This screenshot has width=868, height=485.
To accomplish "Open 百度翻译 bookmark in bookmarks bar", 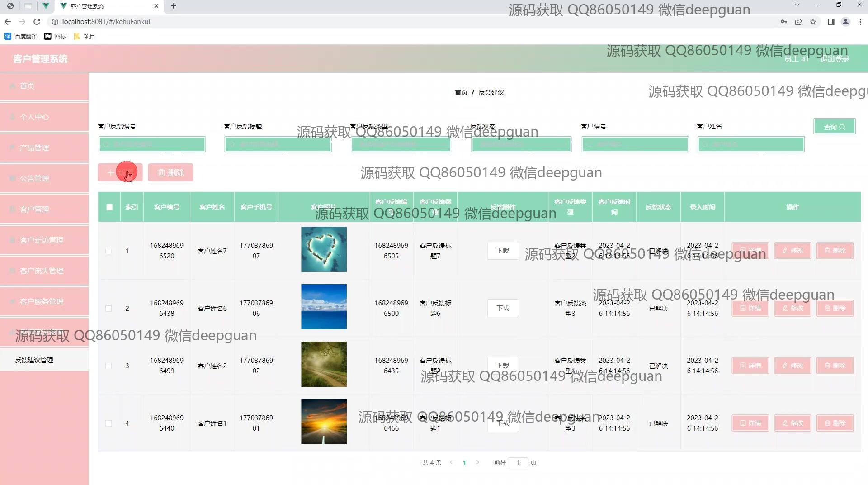I will coord(21,36).
